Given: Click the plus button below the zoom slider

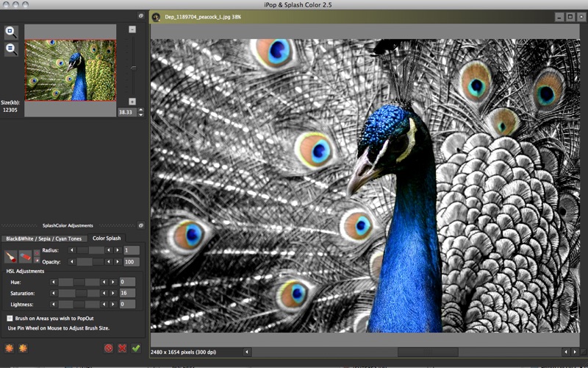Looking at the screenshot, I should (x=132, y=101).
